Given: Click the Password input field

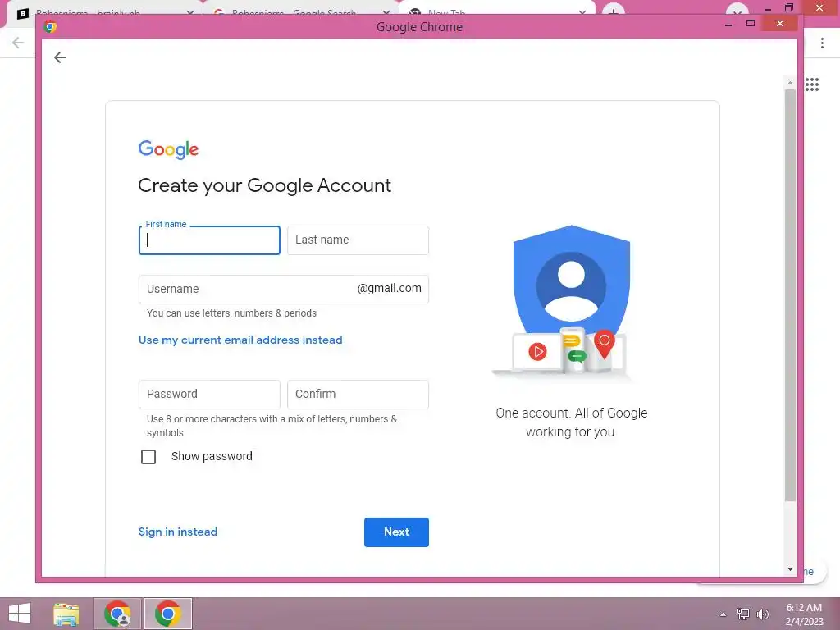Looking at the screenshot, I should tap(209, 395).
